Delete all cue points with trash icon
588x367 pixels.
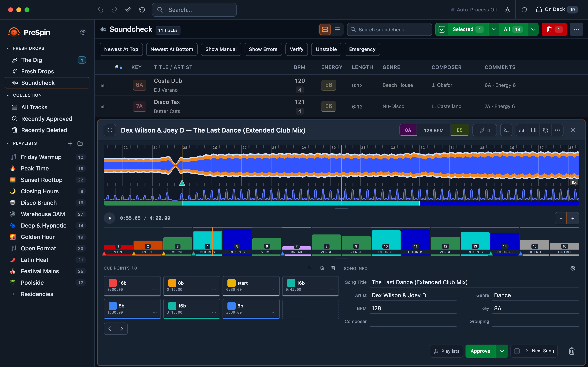coord(333,268)
